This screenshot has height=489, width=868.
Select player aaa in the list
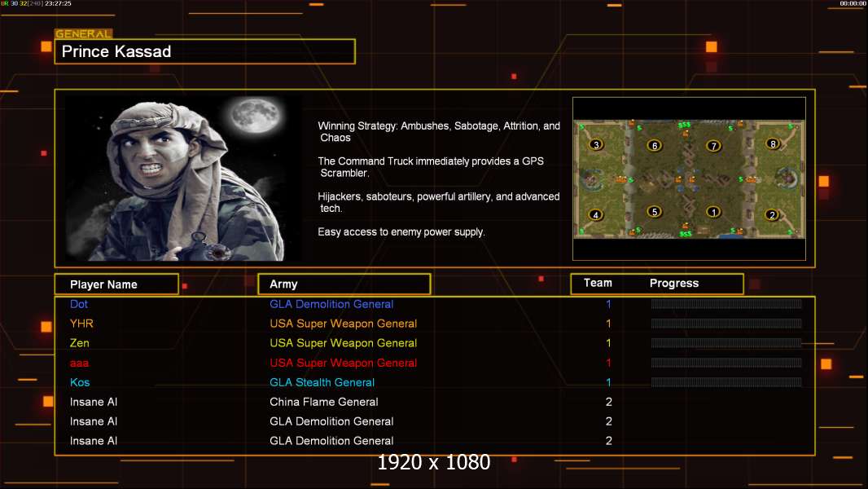(x=79, y=363)
